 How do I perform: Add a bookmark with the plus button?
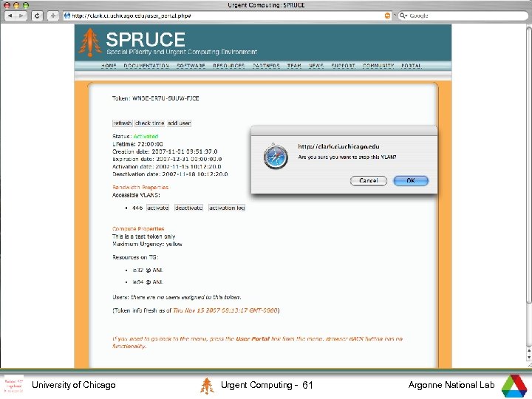pos(52,16)
